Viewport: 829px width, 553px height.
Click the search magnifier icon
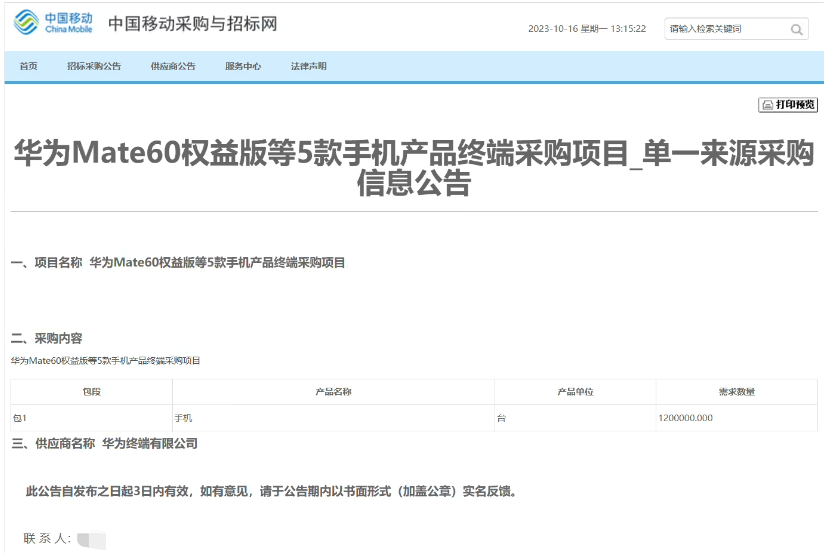point(796,30)
